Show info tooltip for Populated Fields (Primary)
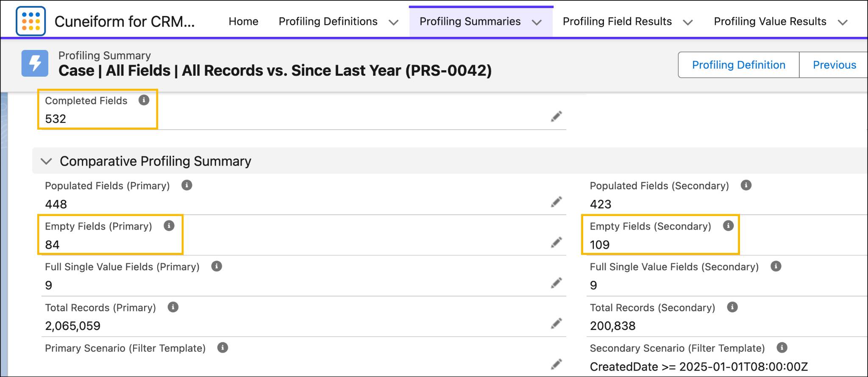This screenshot has width=868, height=377. (x=186, y=185)
